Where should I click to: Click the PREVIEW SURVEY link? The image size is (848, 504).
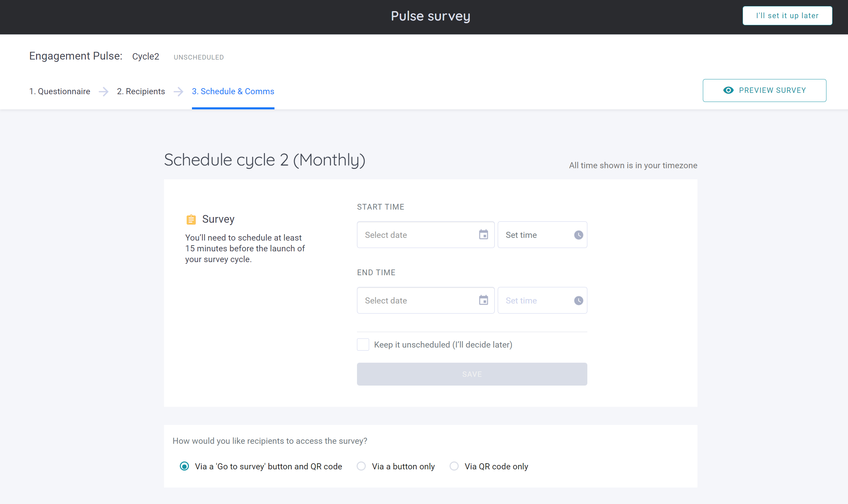(x=765, y=90)
